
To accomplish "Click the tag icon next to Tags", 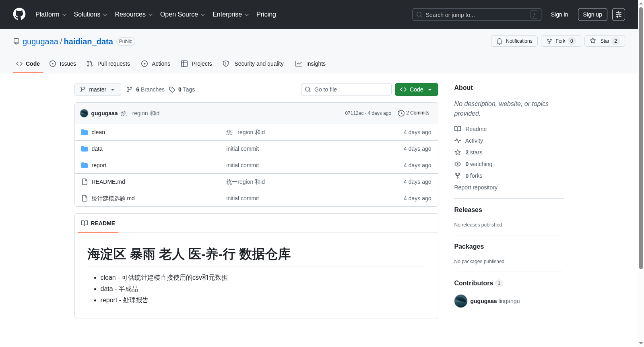I will (x=172, y=89).
